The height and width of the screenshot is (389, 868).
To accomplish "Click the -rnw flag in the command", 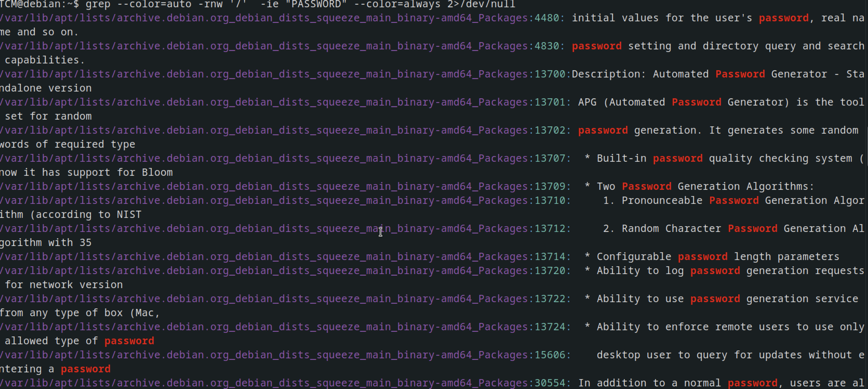I will pyautogui.click(x=211, y=4).
